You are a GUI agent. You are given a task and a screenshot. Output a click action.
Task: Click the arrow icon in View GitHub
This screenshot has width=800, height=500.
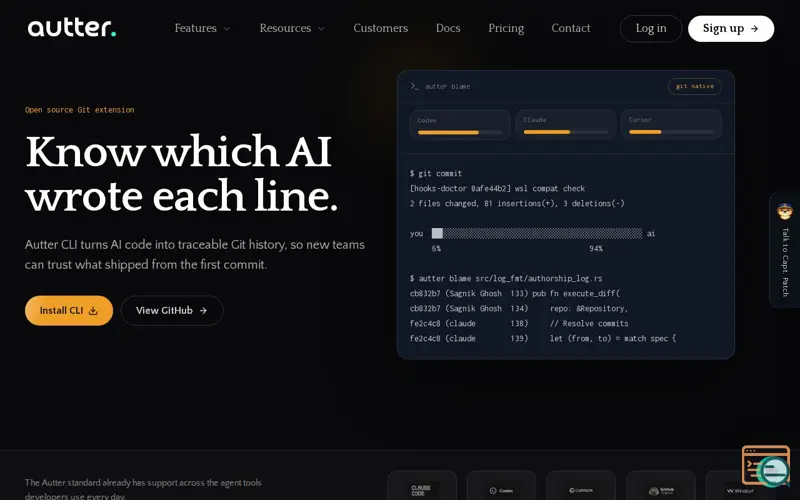203,310
